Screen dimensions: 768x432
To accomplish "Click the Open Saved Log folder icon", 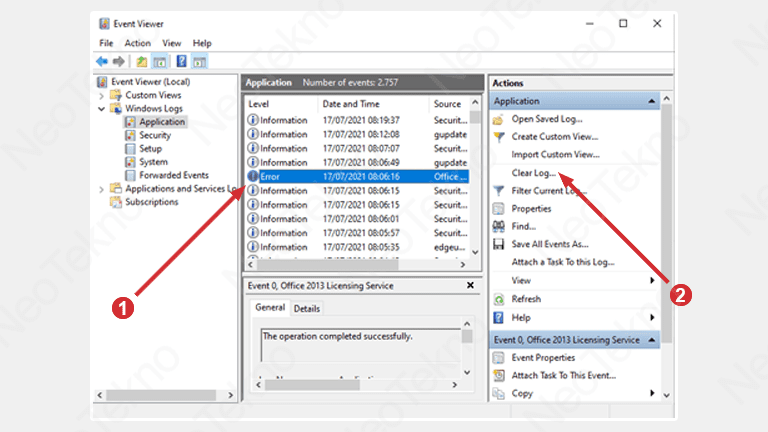I will [x=499, y=119].
